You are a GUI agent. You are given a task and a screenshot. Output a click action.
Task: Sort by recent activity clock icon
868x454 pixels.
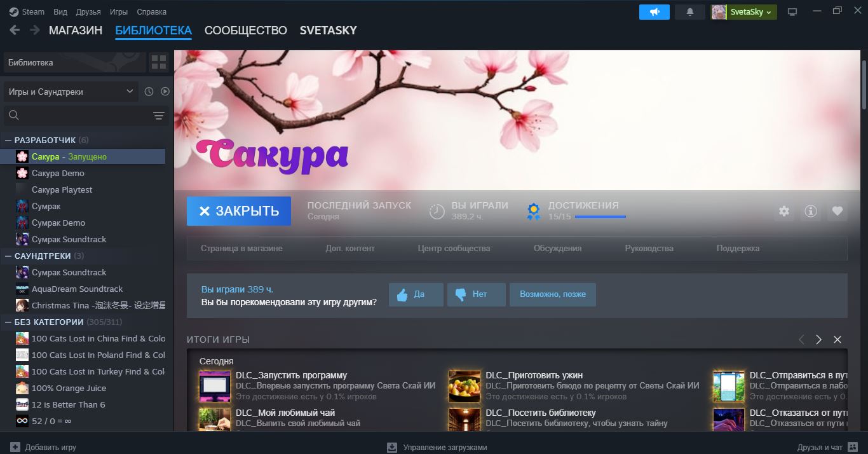click(x=149, y=92)
